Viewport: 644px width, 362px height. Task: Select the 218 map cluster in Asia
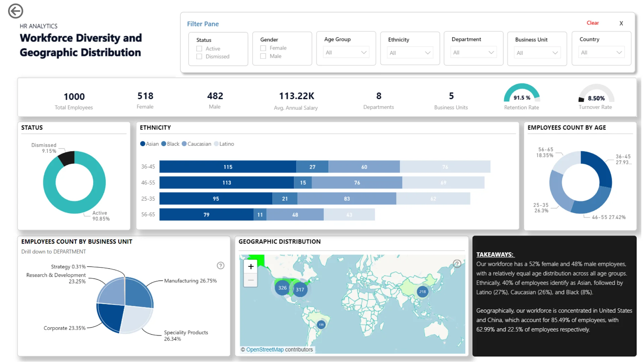point(422,292)
